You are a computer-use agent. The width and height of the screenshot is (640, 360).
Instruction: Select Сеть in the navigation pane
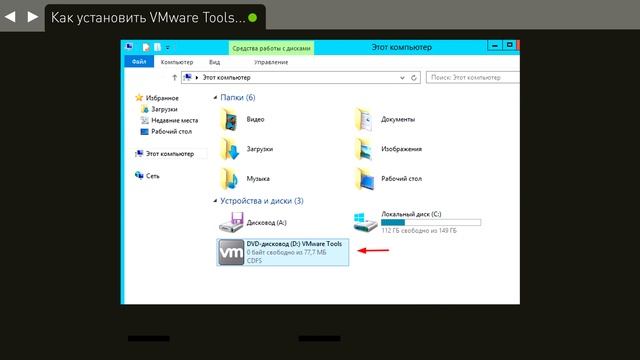point(152,176)
